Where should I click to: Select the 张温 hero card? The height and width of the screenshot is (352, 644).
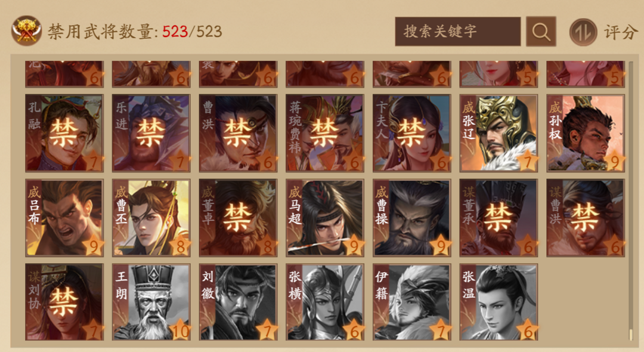(x=498, y=302)
